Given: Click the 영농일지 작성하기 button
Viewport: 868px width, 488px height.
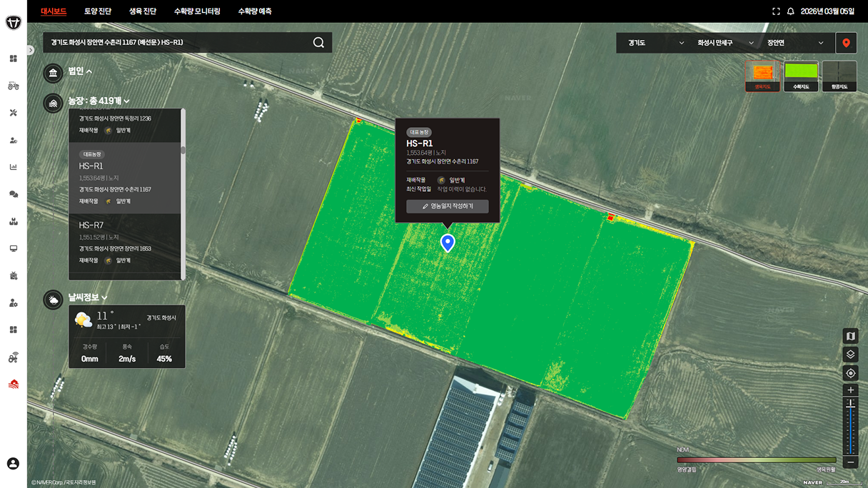Looking at the screenshot, I should tap(448, 206).
